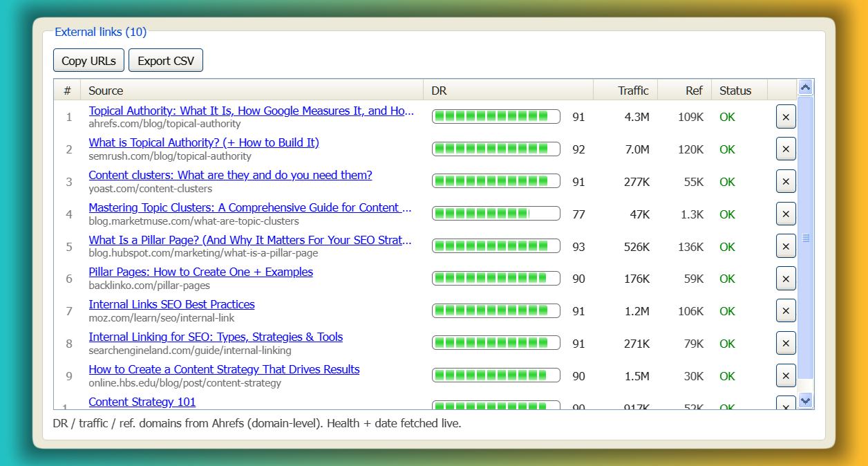Image resolution: width=868 pixels, height=466 pixels.
Task: Click the 277K traffic value
Action: coord(636,182)
